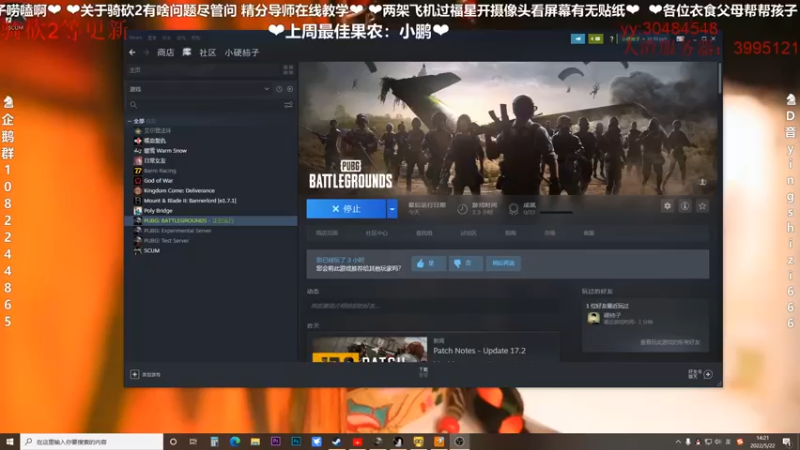Open the launch options dropdown arrow

392,209
